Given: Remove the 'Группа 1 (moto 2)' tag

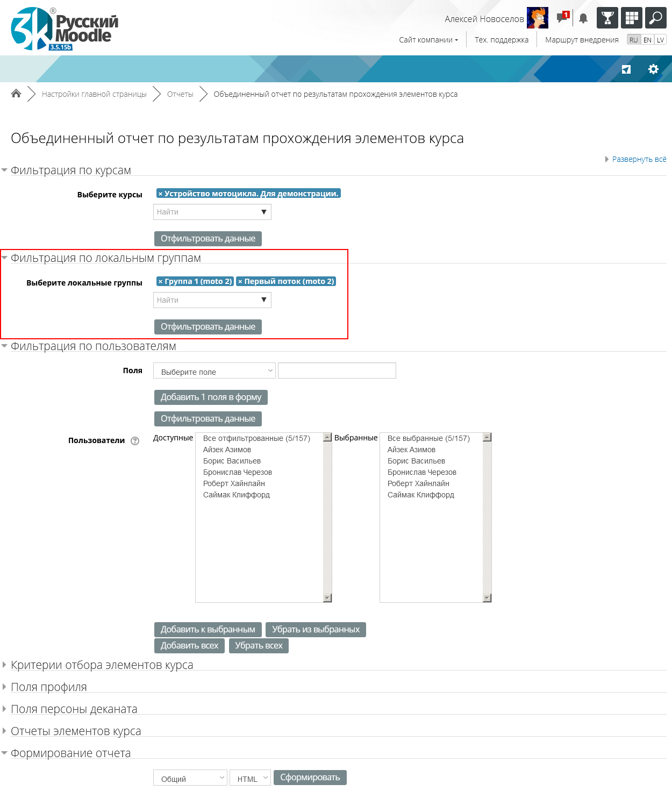Looking at the screenshot, I should 160,282.
